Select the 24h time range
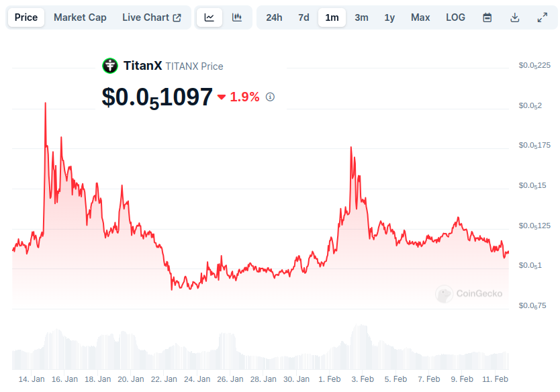 pyautogui.click(x=274, y=17)
